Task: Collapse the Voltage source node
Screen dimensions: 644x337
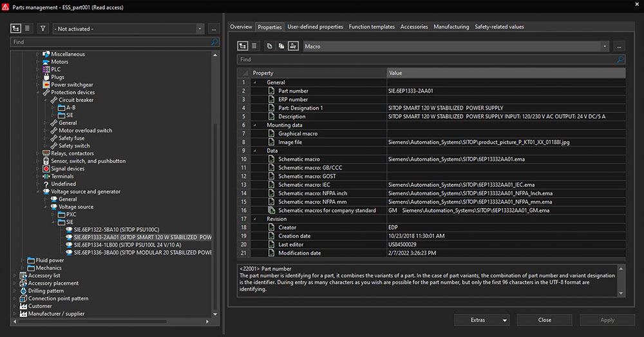Action: [46, 207]
